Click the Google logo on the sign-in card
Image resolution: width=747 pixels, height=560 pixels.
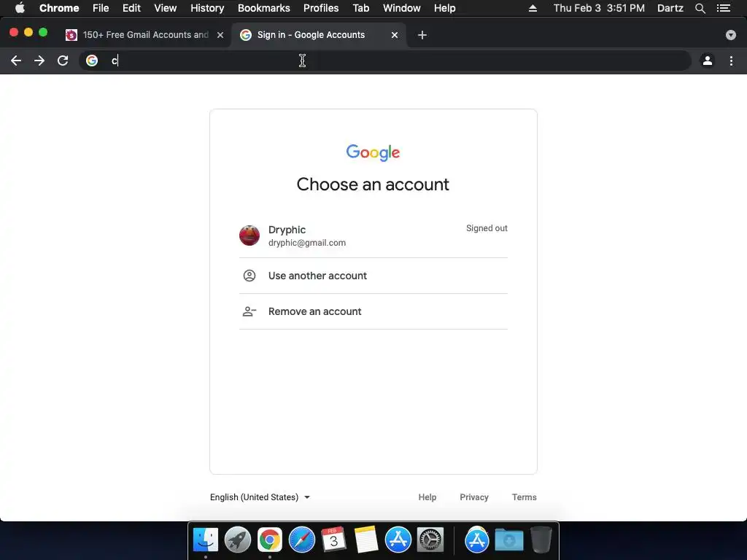[x=373, y=152]
